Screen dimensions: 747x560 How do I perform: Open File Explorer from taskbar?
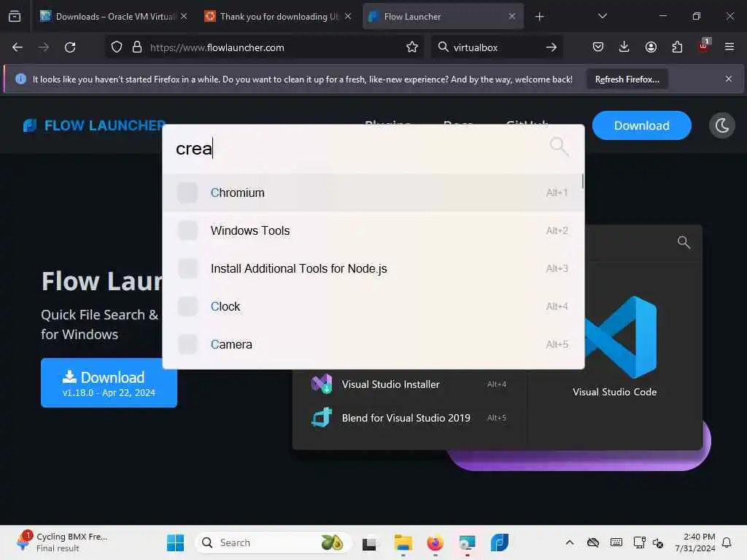[403, 542]
